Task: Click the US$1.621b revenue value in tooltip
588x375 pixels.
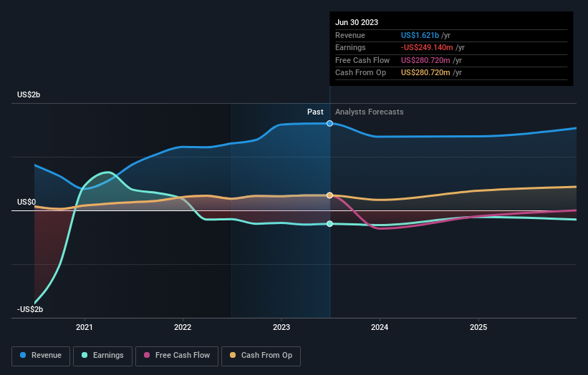Action: pyautogui.click(x=420, y=35)
